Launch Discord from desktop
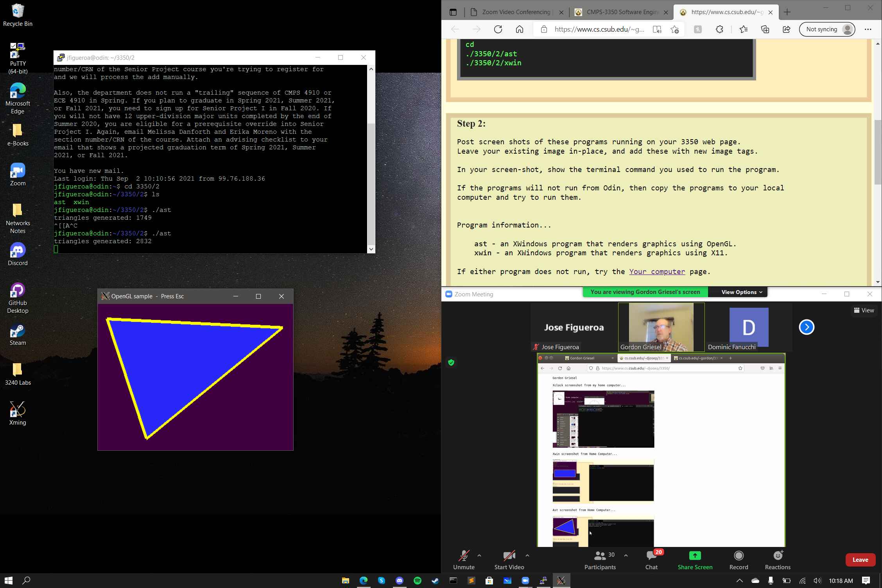Screen dimensions: 882x588 18,255
